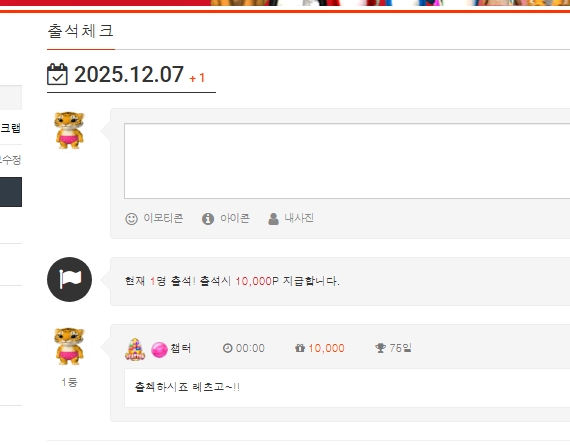
Task: Click the 내사진 text label
Action: click(x=299, y=218)
